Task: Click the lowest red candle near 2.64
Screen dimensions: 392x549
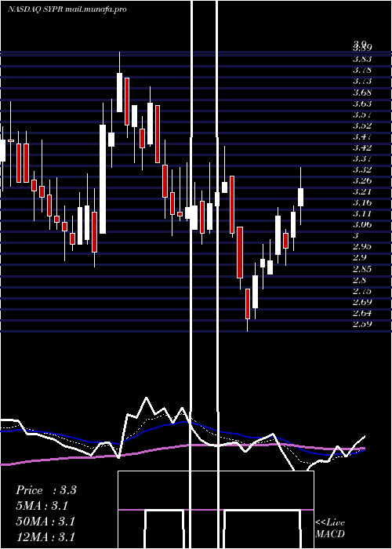Action: pos(248,304)
